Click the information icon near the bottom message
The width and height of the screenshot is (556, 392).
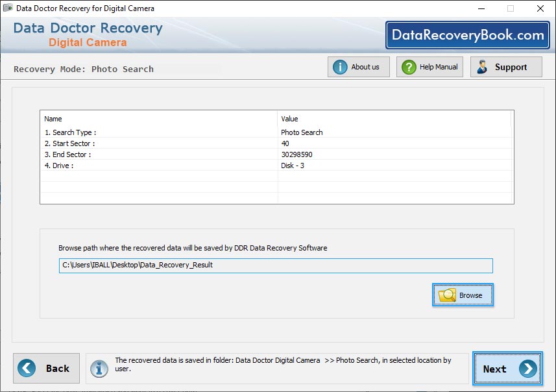click(99, 369)
